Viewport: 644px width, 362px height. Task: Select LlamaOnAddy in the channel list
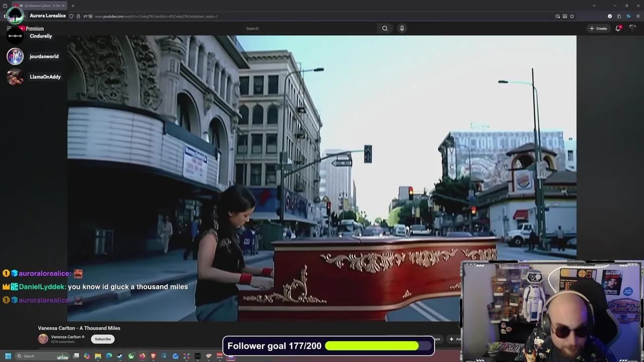(45, 77)
